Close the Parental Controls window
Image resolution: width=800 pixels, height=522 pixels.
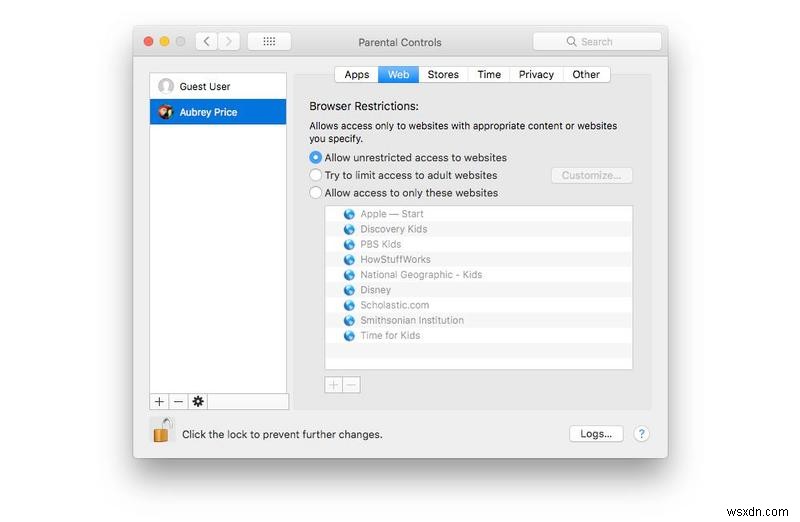(x=148, y=41)
